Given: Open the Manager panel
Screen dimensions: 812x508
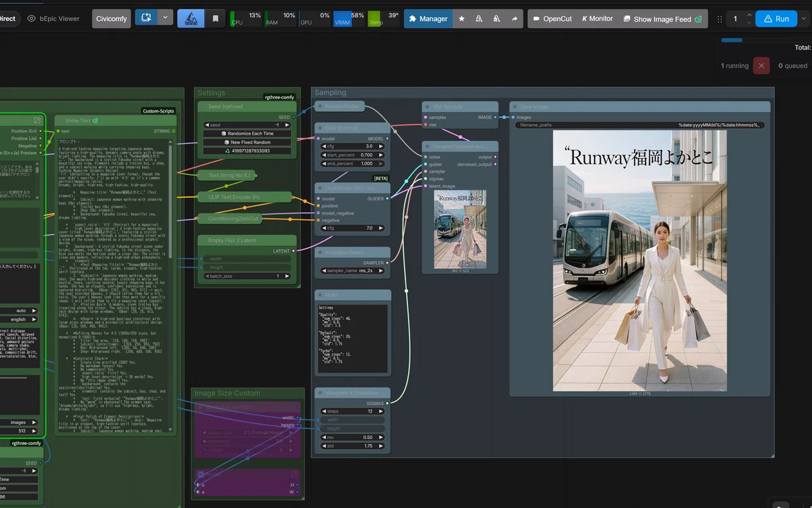Looking at the screenshot, I should [x=428, y=19].
